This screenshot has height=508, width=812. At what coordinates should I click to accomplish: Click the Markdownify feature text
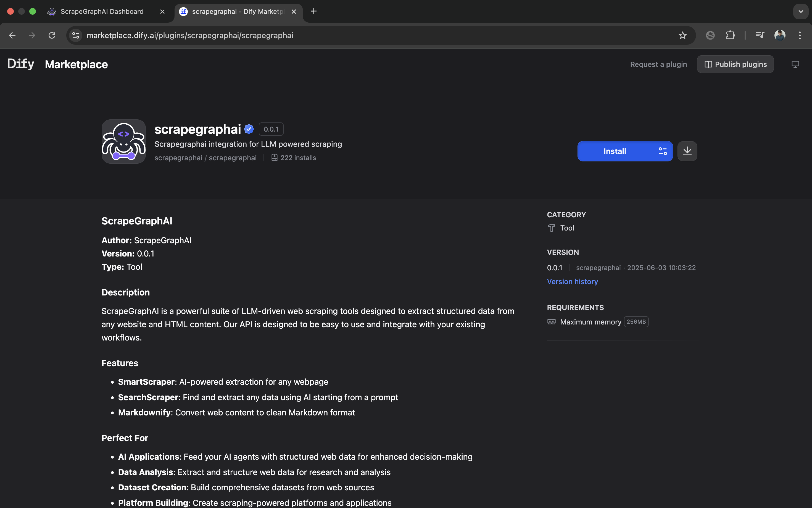click(236, 412)
